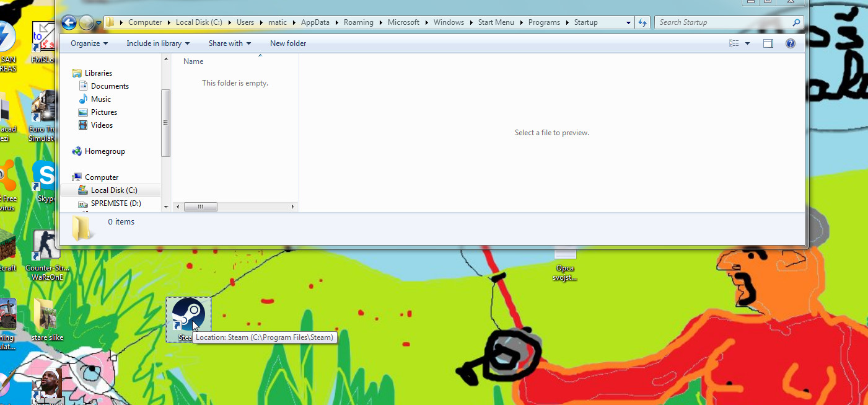The image size is (868, 405).
Task: Select Roaming breadcrumb segment
Action: click(x=359, y=22)
